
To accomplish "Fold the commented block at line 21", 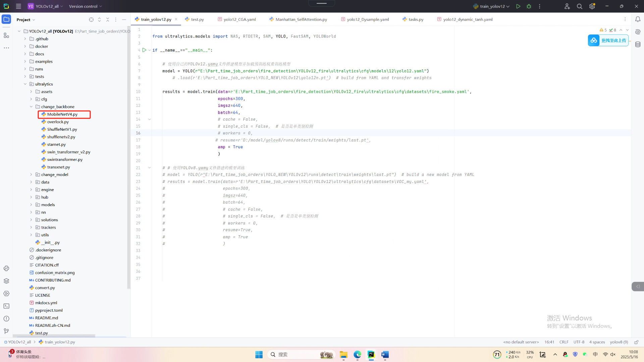I will [150, 168].
